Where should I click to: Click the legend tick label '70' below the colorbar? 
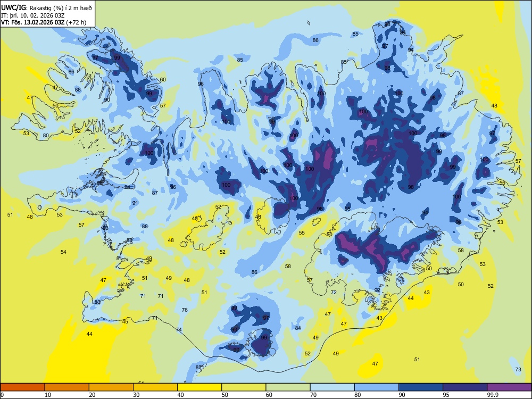[x=313, y=395]
